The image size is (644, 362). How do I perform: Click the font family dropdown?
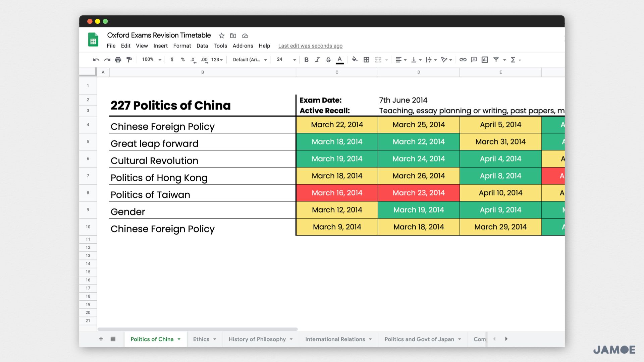[x=249, y=59]
